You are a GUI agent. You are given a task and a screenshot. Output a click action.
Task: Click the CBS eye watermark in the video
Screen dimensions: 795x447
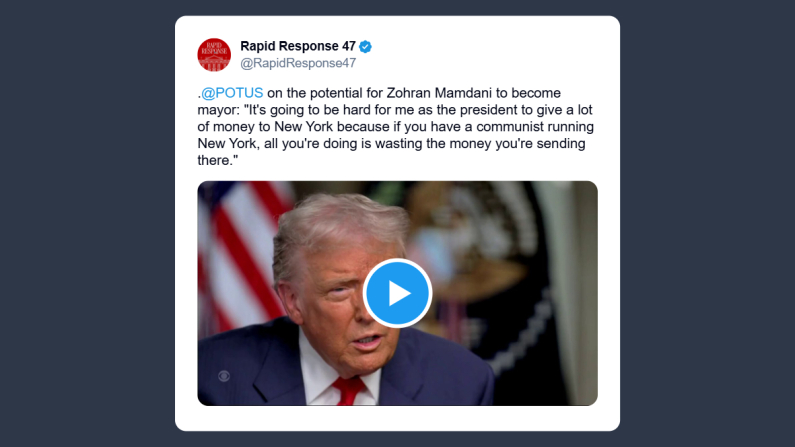[224, 376]
